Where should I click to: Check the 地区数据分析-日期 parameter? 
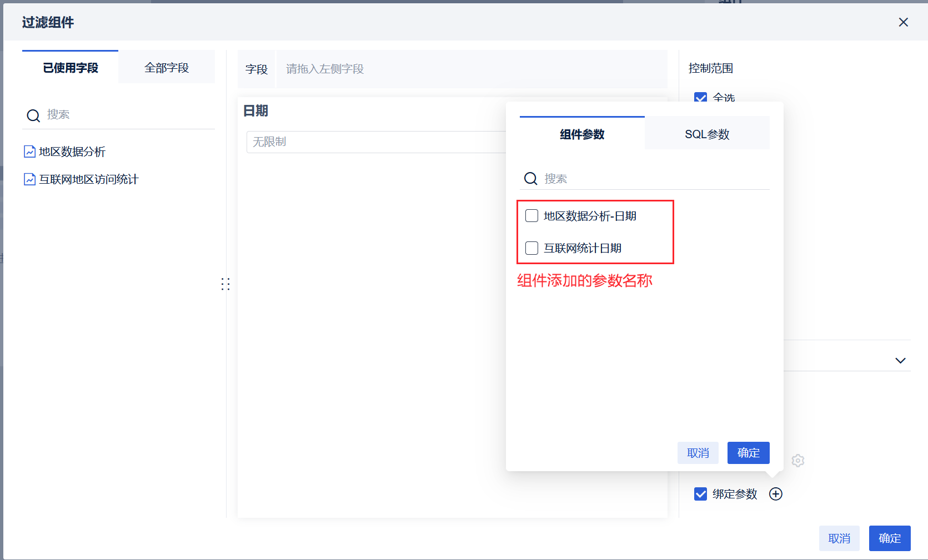(532, 216)
